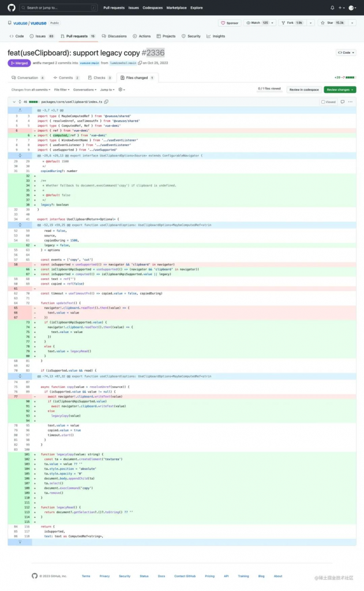The width and height of the screenshot is (364, 591).
Task: Open Pull requests in the top navigation
Action: pos(114,8)
